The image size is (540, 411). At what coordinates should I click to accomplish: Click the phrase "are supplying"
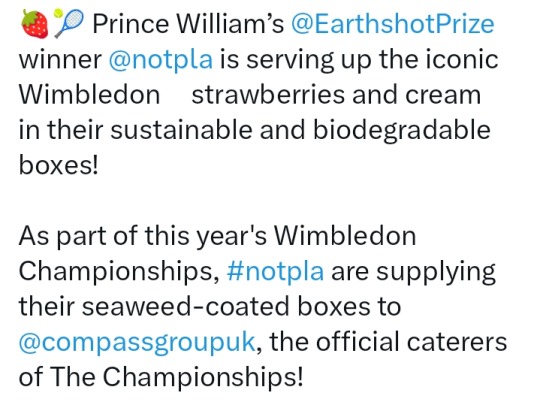pos(413,272)
